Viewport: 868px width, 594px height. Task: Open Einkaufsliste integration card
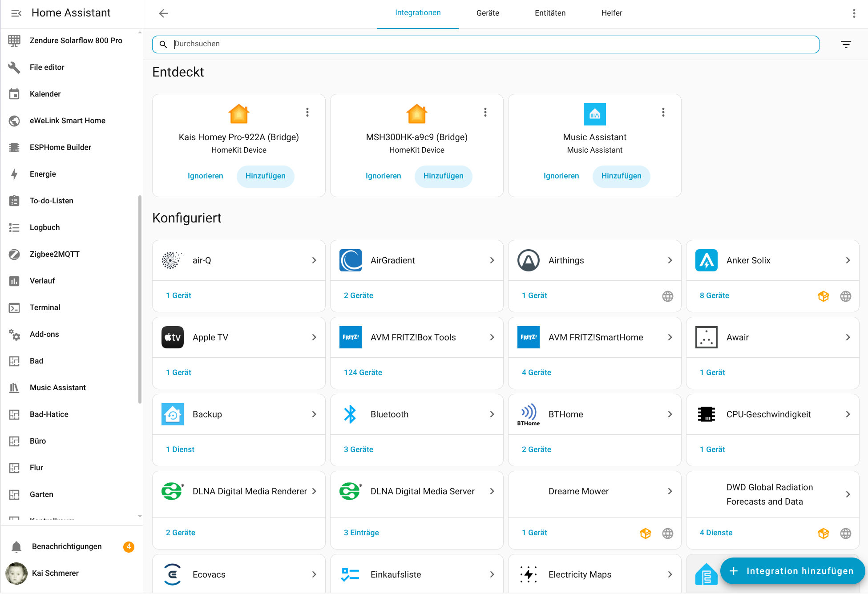click(416, 574)
